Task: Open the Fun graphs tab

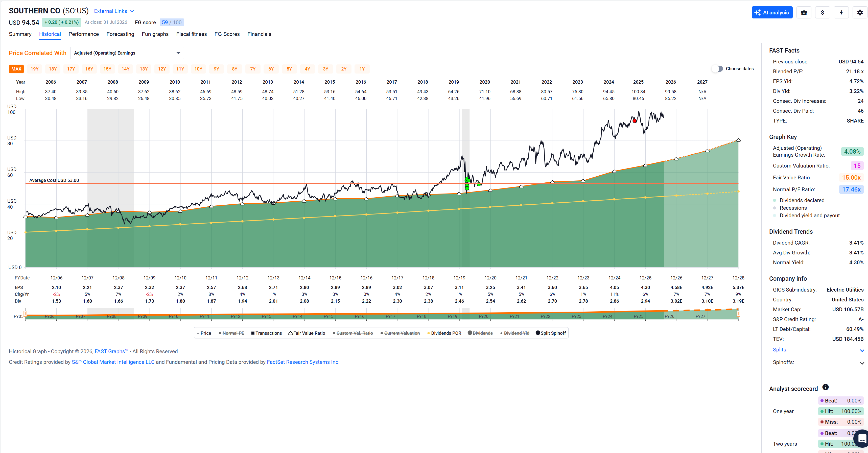Action: 155,34
